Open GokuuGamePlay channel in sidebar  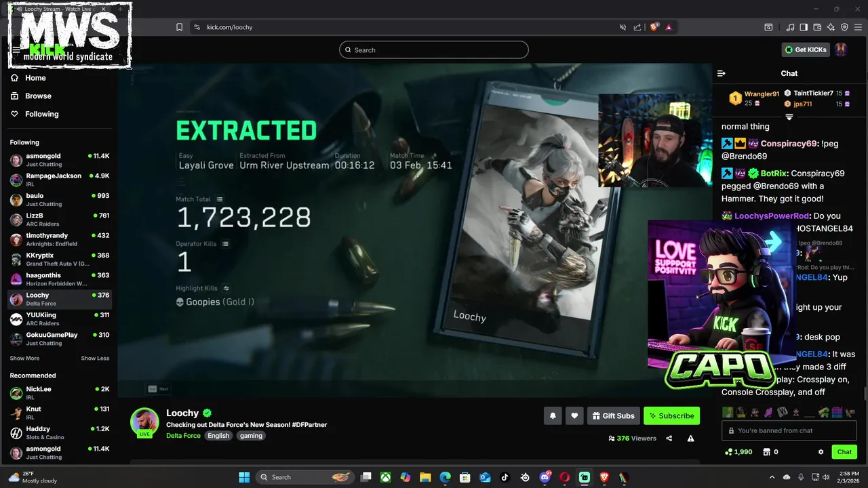coord(60,339)
